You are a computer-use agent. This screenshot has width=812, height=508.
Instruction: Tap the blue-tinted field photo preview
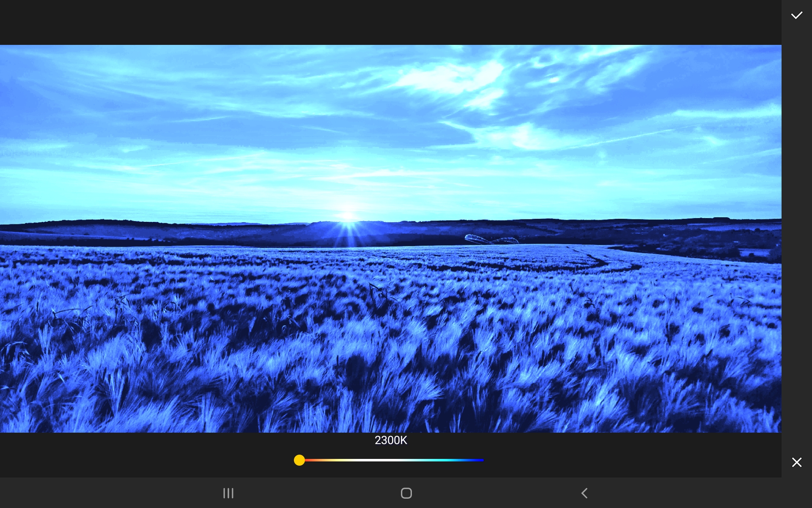pos(391,239)
